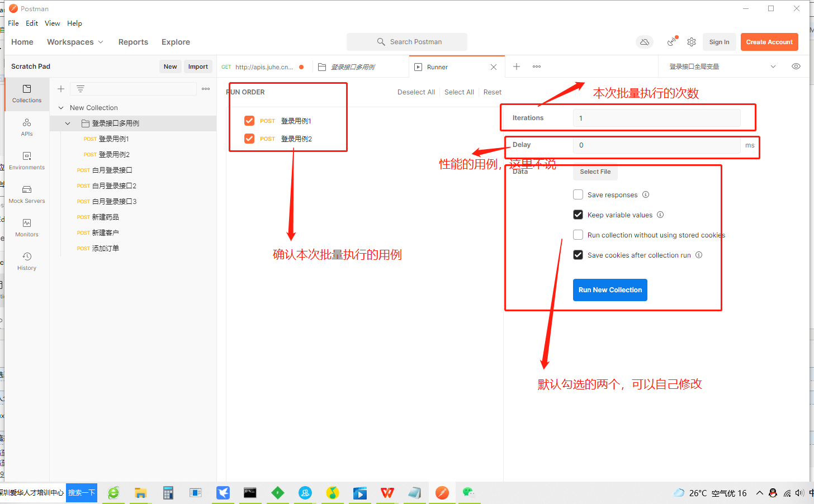Image resolution: width=814 pixels, height=504 pixels.
Task: Enable the Save responses checkbox
Action: click(578, 194)
